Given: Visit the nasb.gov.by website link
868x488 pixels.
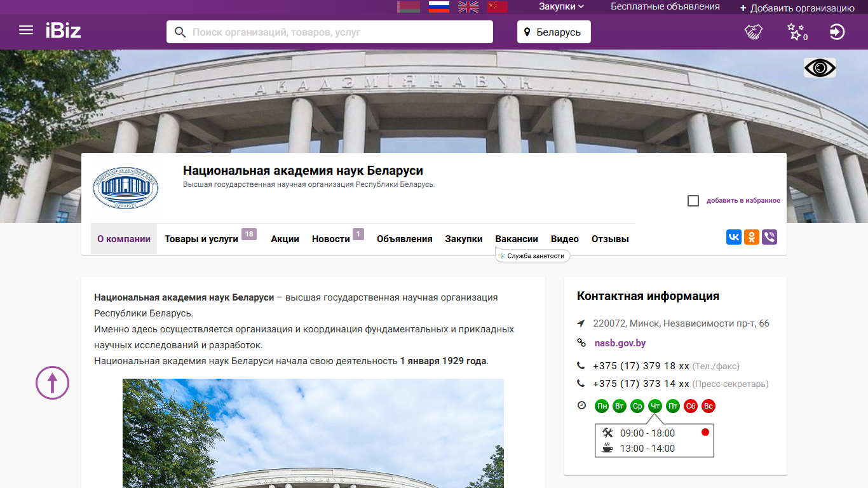Looking at the screenshot, I should pyautogui.click(x=620, y=343).
